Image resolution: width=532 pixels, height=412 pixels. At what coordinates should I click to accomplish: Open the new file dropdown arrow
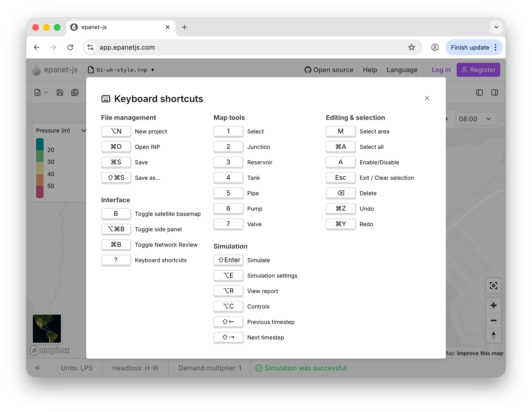pos(46,92)
